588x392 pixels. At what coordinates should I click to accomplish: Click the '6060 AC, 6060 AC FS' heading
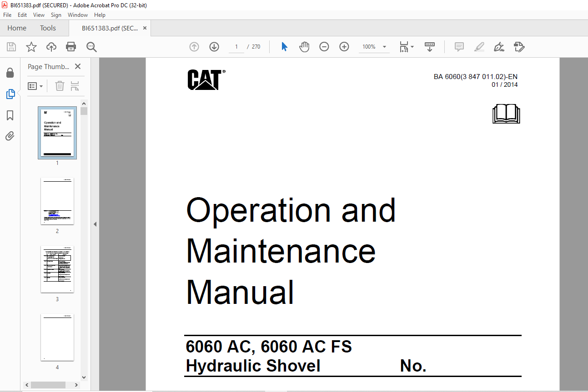pos(269,347)
